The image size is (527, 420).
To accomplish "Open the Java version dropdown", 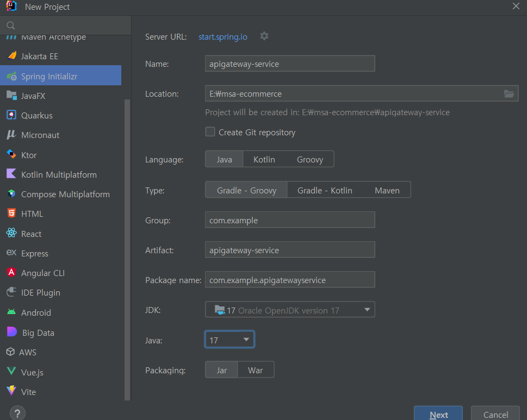I will click(230, 340).
